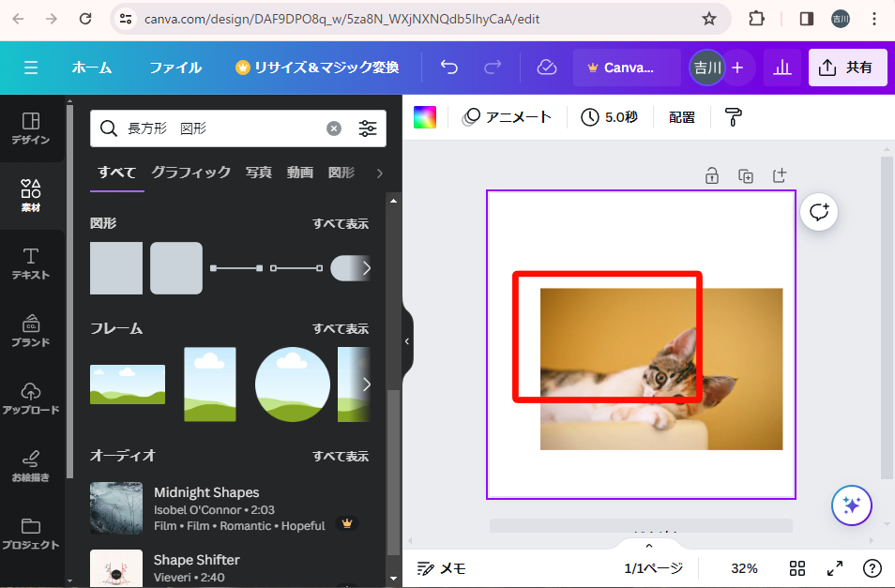Click the 共有 share button
This screenshot has width=895, height=588.
coord(846,68)
